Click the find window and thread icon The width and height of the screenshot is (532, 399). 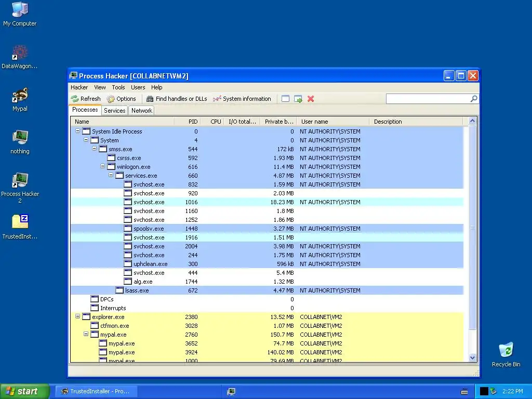[x=298, y=99]
